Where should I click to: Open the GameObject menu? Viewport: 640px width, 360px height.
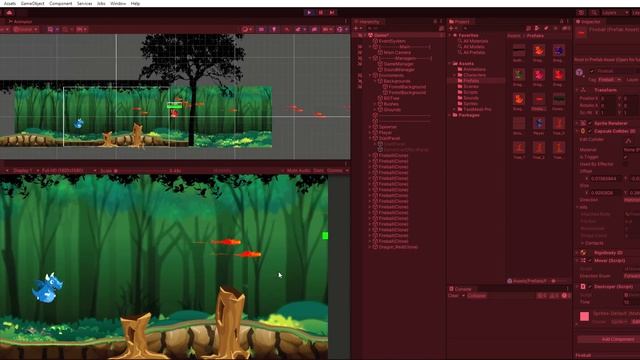pos(33,3)
